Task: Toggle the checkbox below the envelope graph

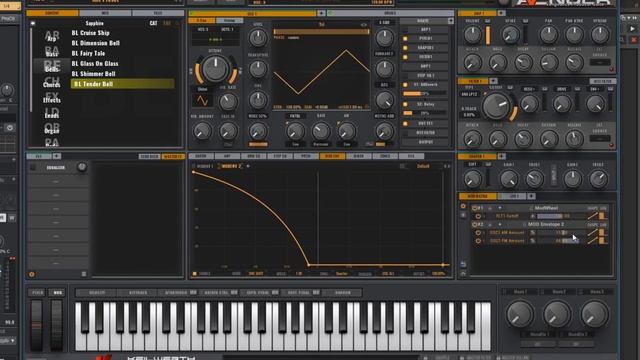Action: pos(195,273)
